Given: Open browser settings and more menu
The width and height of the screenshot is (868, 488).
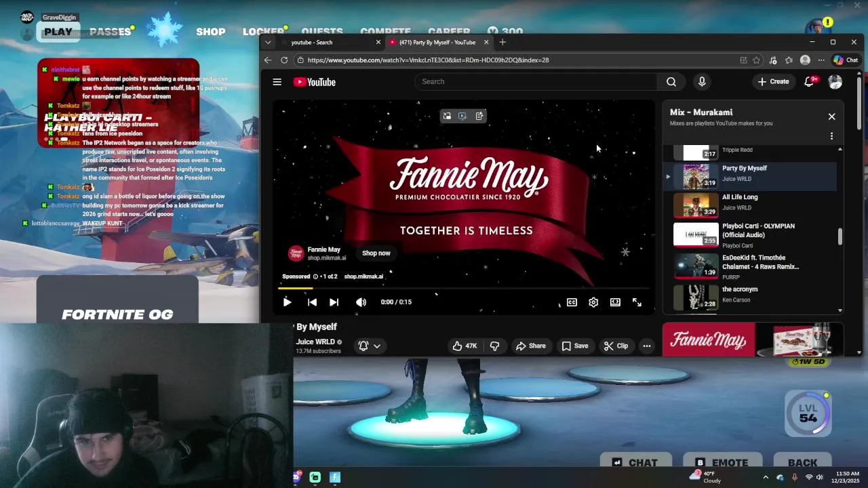Looking at the screenshot, I should click(x=821, y=60).
